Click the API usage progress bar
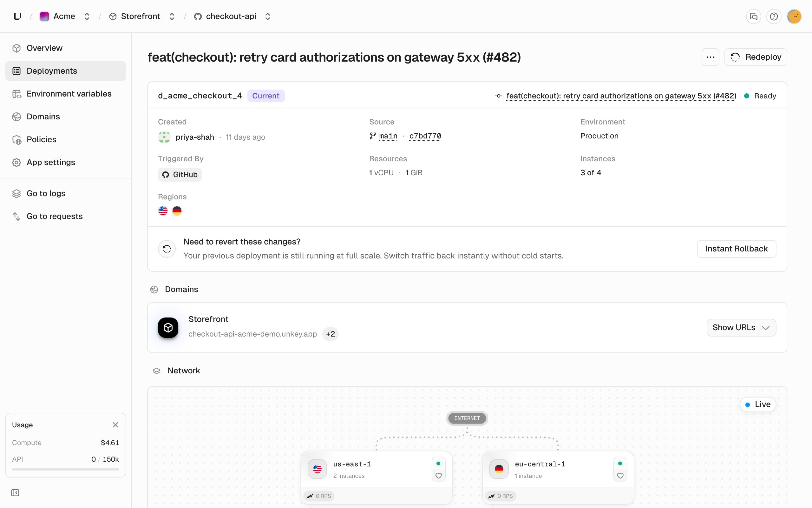 (x=65, y=469)
